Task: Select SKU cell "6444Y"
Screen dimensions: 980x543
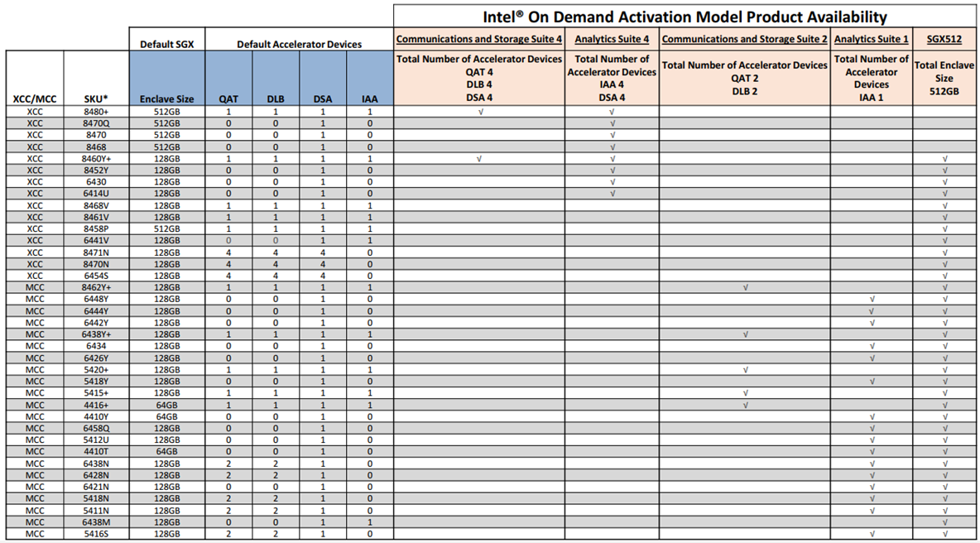Action: coord(96,310)
